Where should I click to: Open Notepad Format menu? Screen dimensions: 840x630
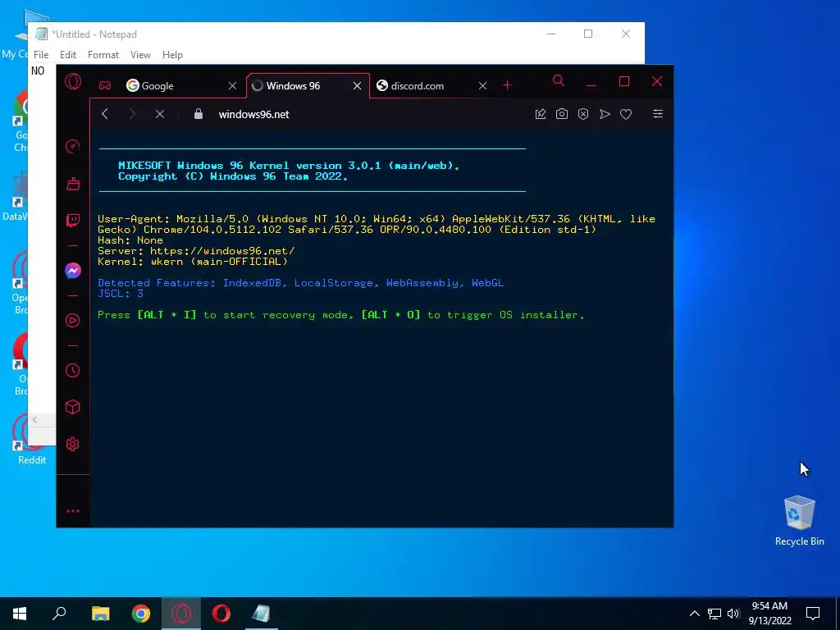(x=103, y=55)
